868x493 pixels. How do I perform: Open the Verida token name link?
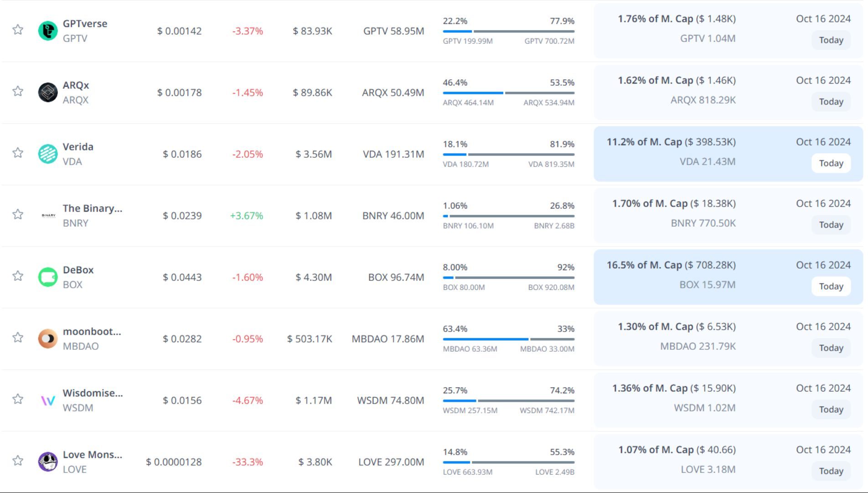click(x=78, y=147)
